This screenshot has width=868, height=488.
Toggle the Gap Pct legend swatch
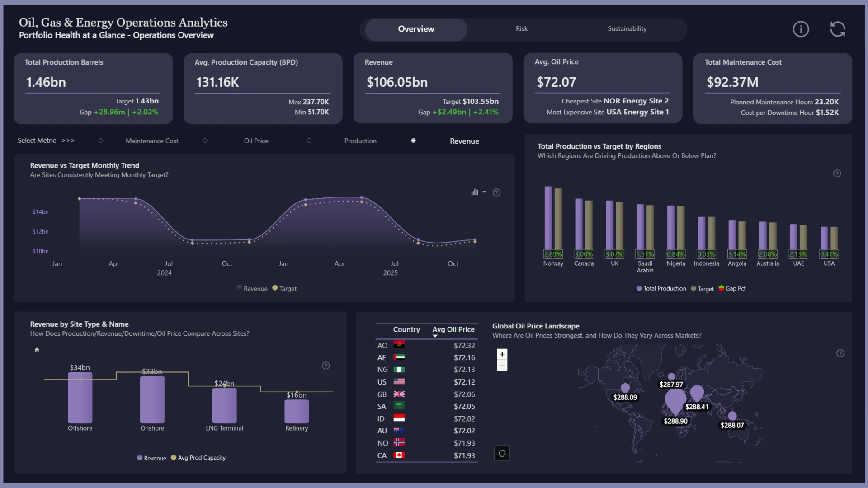(721, 288)
